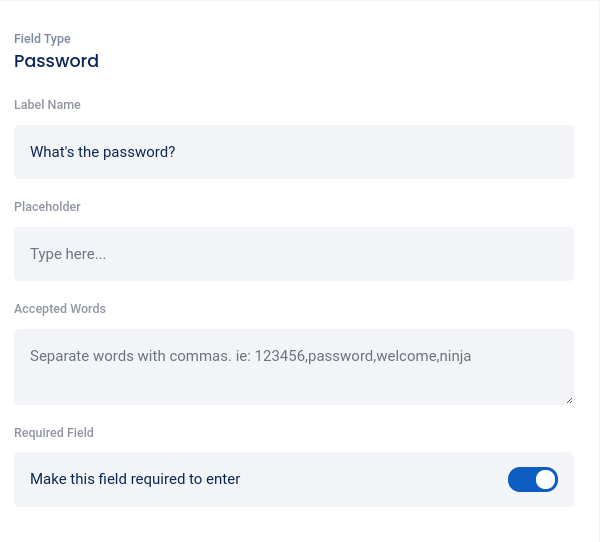
Task: Click empty right end of Placeholder box
Action: (x=500, y=254)
